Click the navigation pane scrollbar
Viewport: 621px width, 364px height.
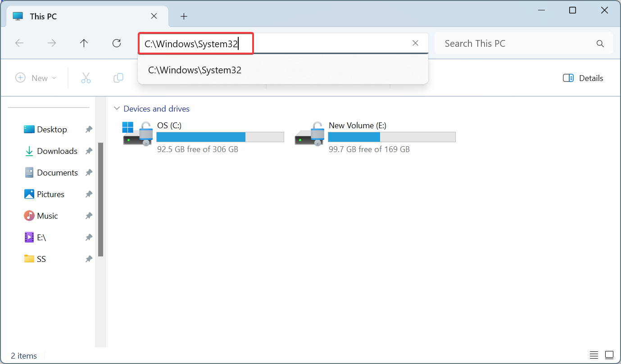click(101, 199)
